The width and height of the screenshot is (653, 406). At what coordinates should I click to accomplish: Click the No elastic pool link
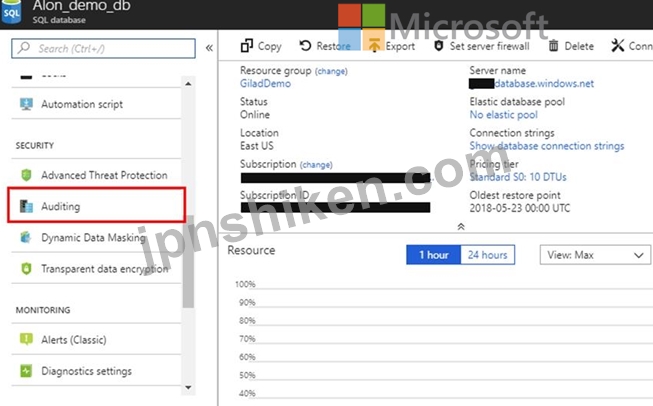503,115
